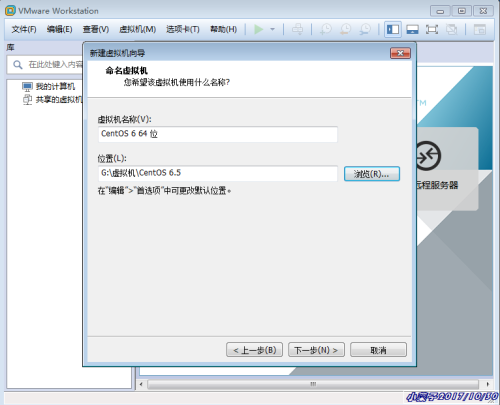
Task: Click the library search input box
Action: [45, 64]
